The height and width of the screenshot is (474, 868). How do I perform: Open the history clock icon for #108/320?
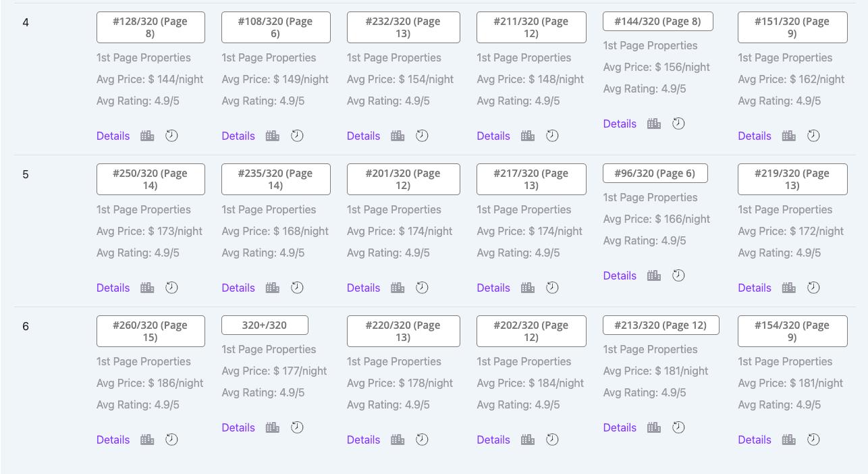pos(297,136)
